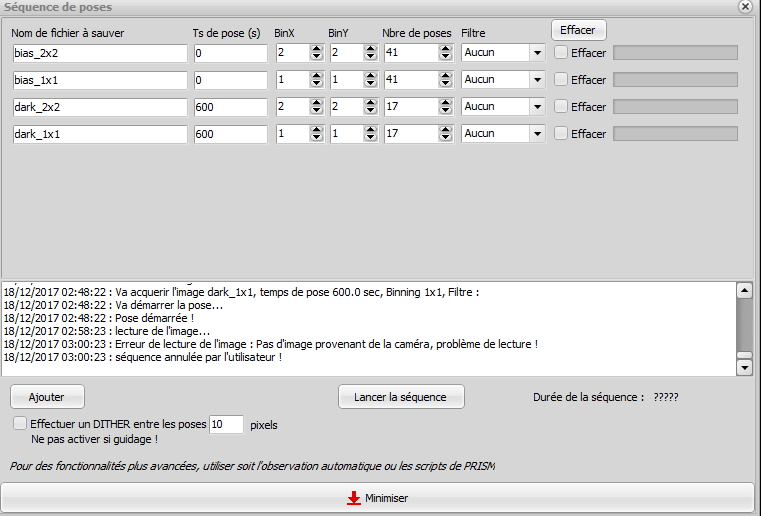761x516 pixels.
Task: Click the DITHER pixels input field
Action: point(227,424)
